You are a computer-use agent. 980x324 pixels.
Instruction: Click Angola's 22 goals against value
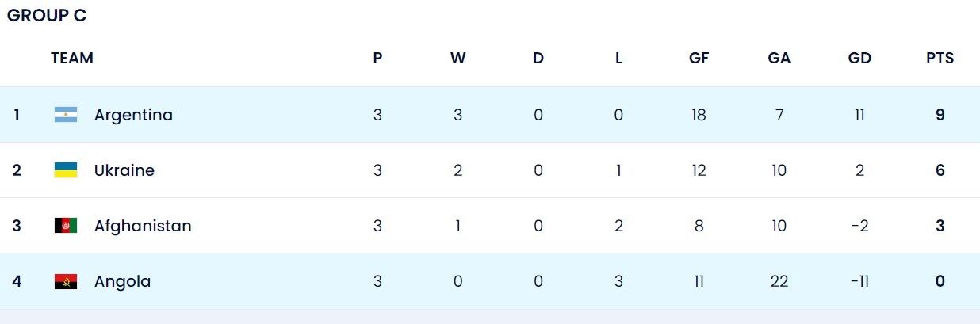point(779,281)
